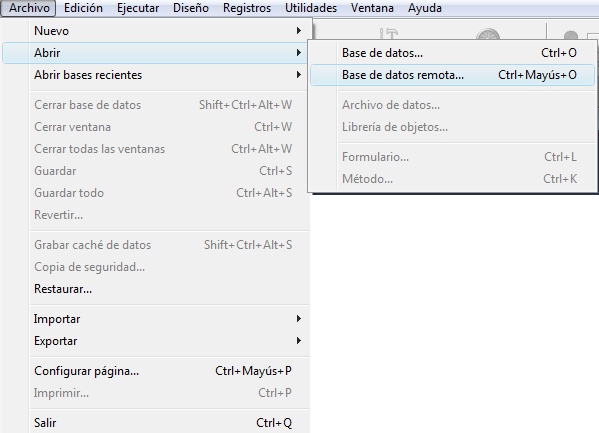This screenshot has width=599, height=433.
Task: Click the tools icon in the toolbar
Action: (389, 33)
